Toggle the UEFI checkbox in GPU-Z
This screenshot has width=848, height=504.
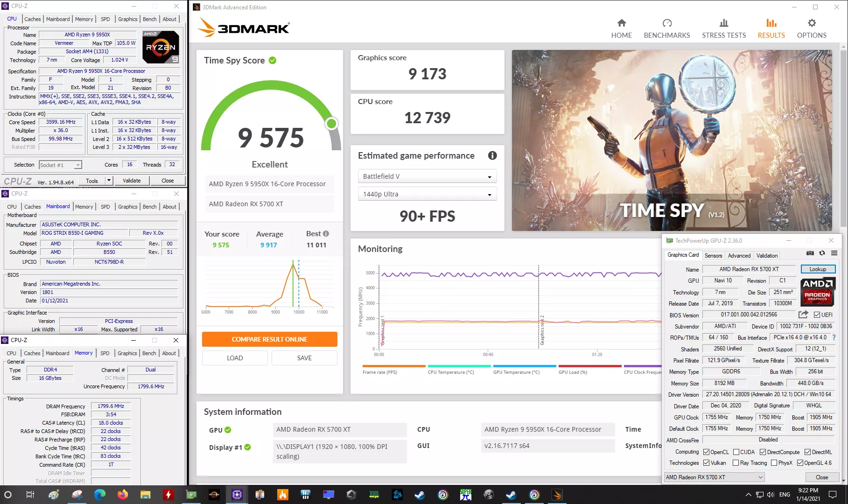(x=817, y=315)
